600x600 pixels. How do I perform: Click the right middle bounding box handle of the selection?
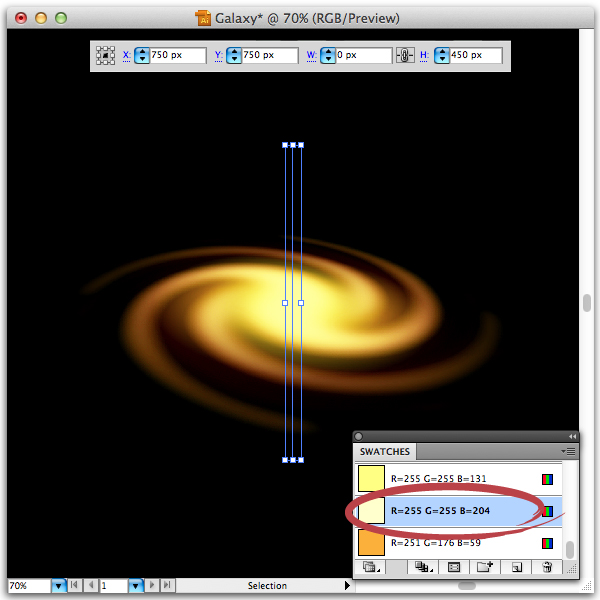pyautogui.click(x=301, y=303)
